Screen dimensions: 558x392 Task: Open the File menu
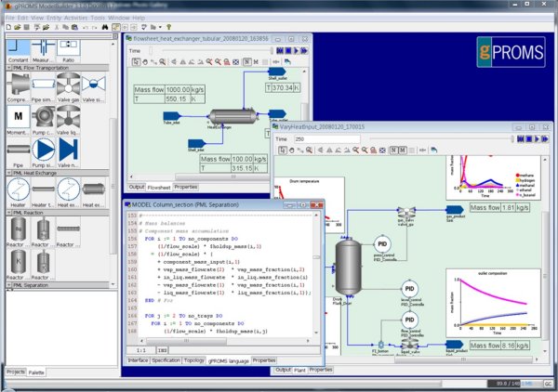click(x=9, y=18)
